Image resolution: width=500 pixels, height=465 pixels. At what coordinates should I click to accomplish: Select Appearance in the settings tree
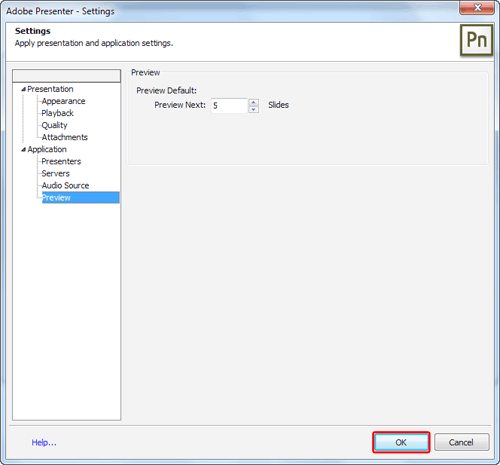pos(63,101)
